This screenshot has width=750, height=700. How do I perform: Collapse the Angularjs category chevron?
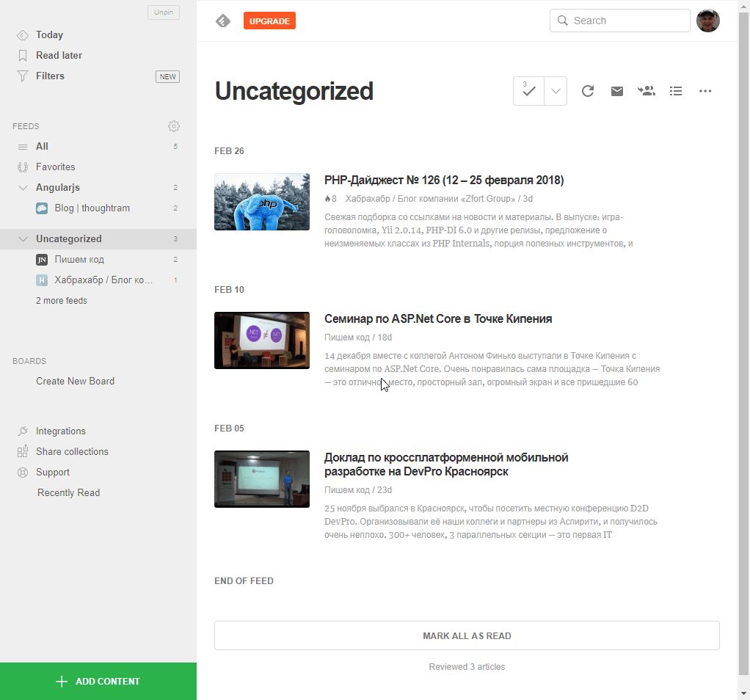23,188
